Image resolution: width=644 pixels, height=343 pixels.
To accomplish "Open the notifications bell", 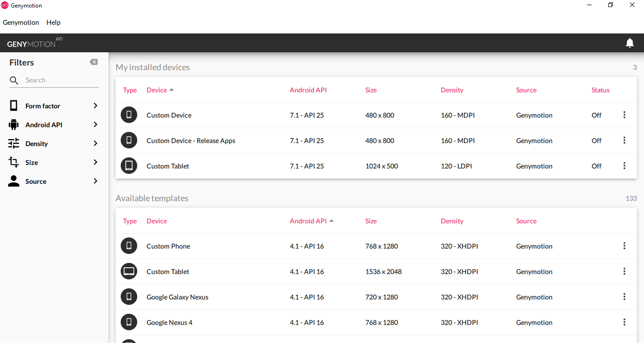I will (629, 43).
